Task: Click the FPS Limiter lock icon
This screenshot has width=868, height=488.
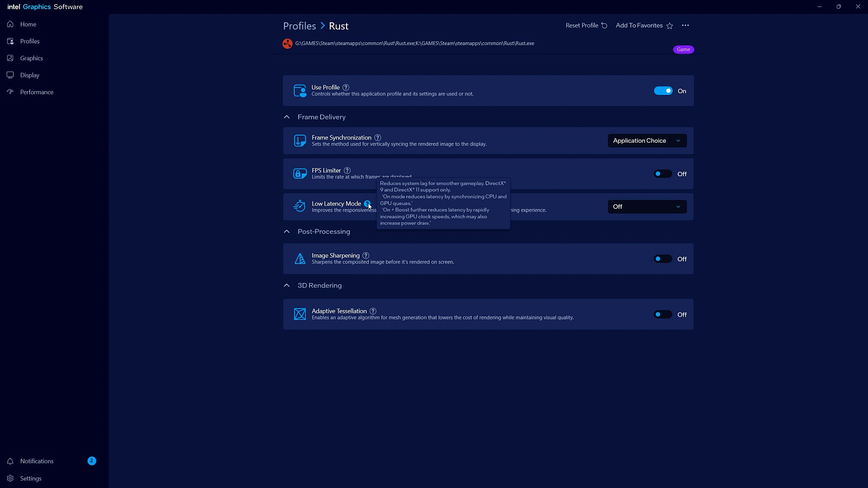Action: click(x=300, y=174)
